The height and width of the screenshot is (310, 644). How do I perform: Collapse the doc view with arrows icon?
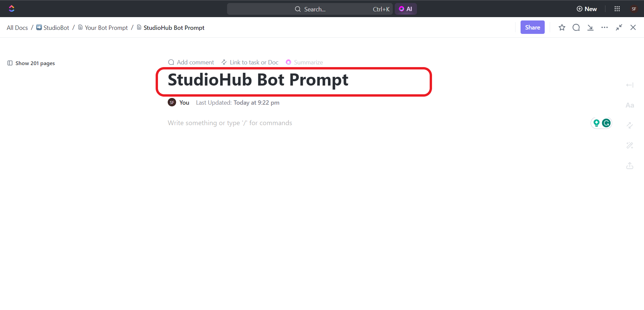pyautogui.click(x=619, y=28)
